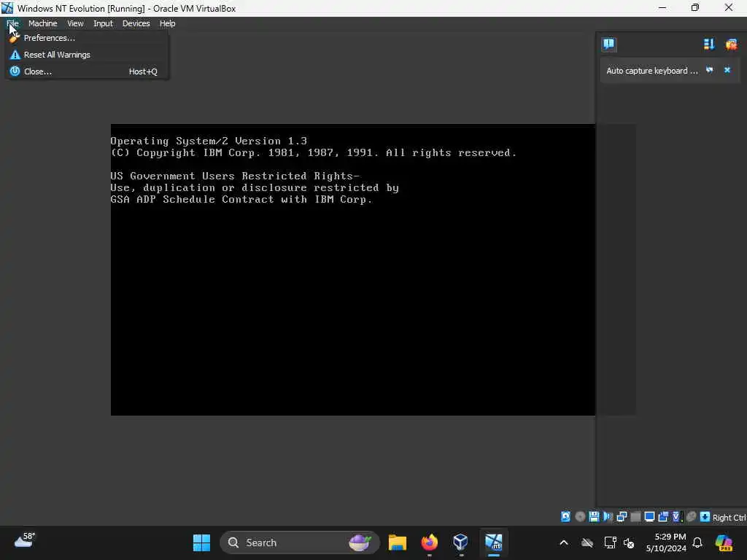Open the View menu

(x=75, y=23)
